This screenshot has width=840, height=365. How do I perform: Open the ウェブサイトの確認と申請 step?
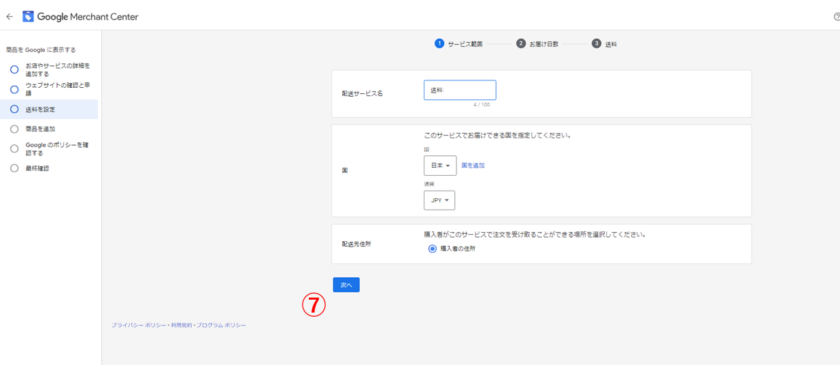(x=49, y=89)
